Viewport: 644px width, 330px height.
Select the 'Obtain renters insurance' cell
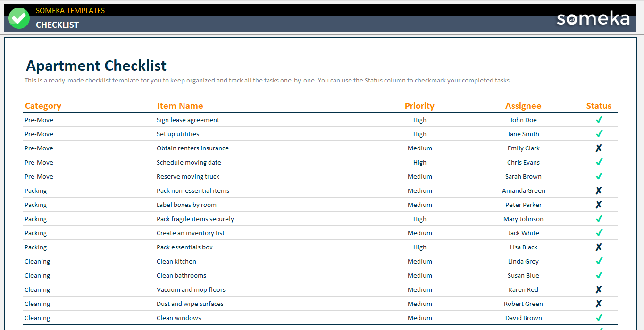(x=192, y=148)
